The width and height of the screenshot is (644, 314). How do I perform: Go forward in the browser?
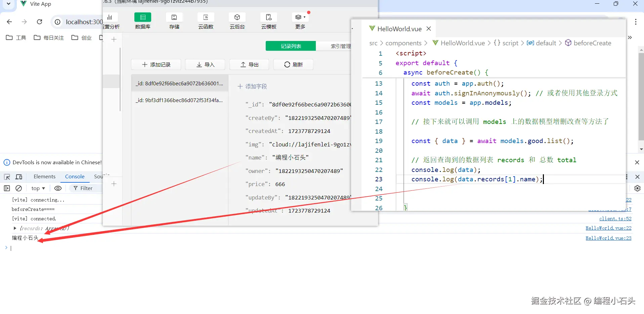coord(24,22)
